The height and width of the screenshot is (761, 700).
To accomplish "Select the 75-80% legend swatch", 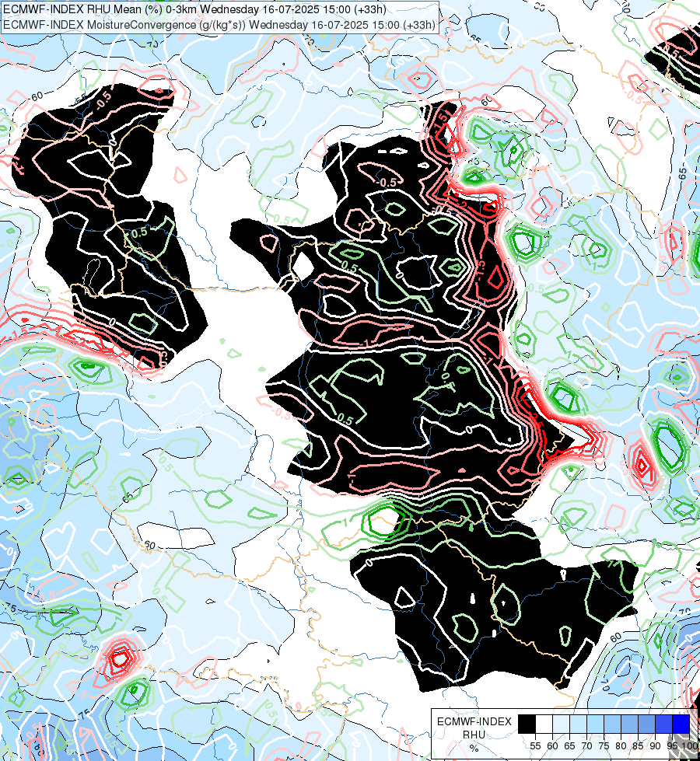I will click(613, 724).
